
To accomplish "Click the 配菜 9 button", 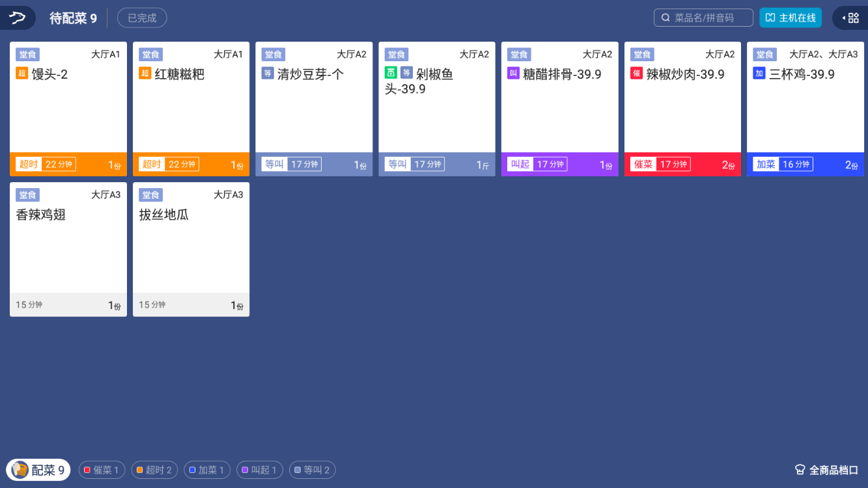I will 38,470.
